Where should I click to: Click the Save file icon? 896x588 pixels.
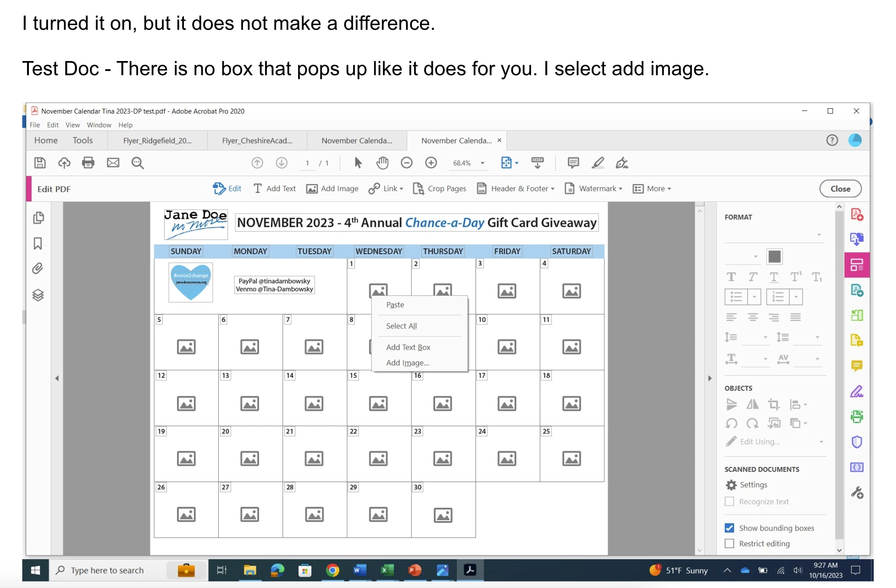(x=40, y=163)
